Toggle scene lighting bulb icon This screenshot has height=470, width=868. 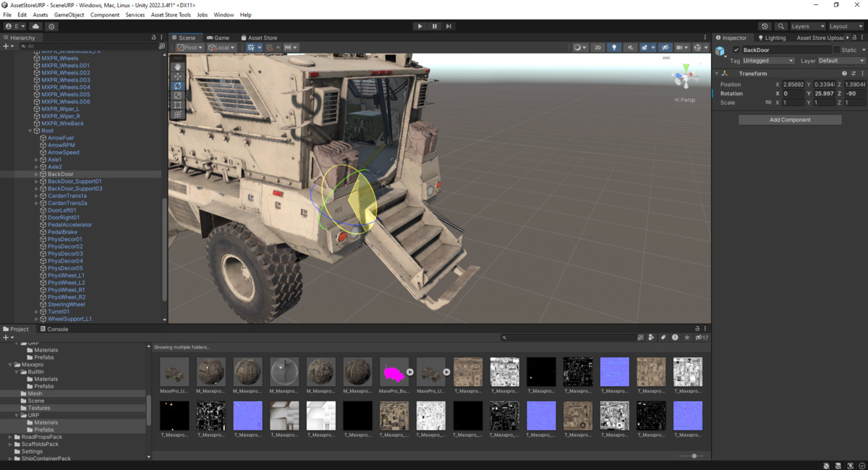tap(614, 48)
